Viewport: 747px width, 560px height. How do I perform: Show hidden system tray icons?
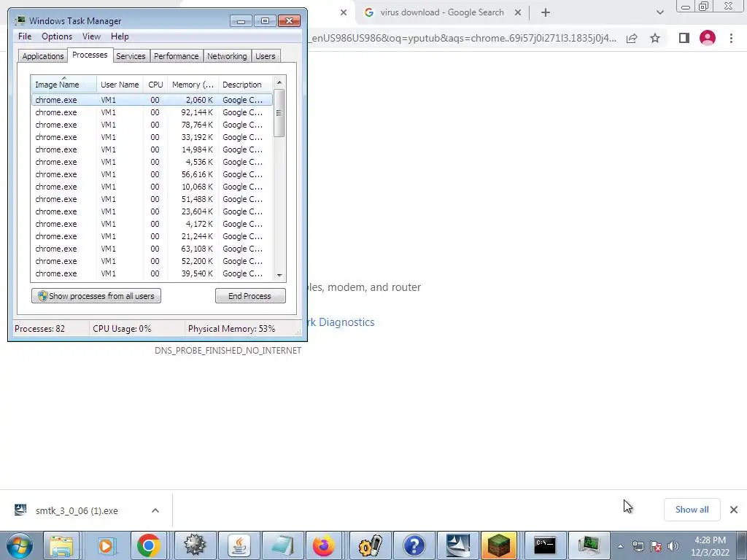click(x=620, y=546)
